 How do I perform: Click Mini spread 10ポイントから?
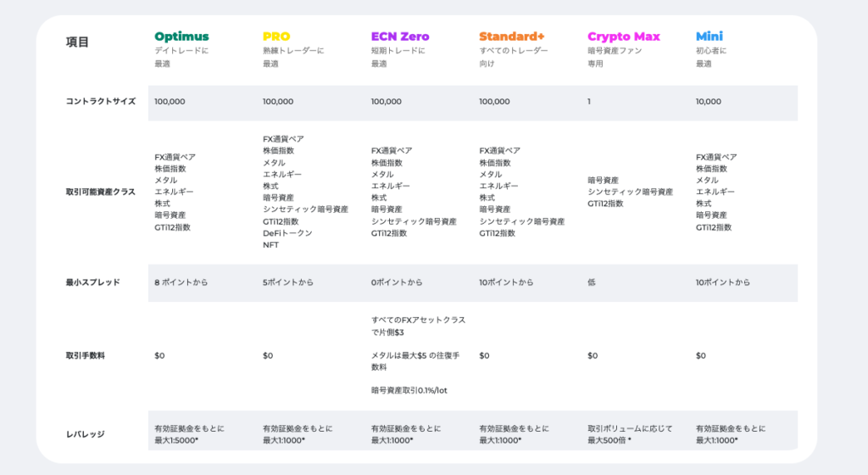click(x=723, y=282)
